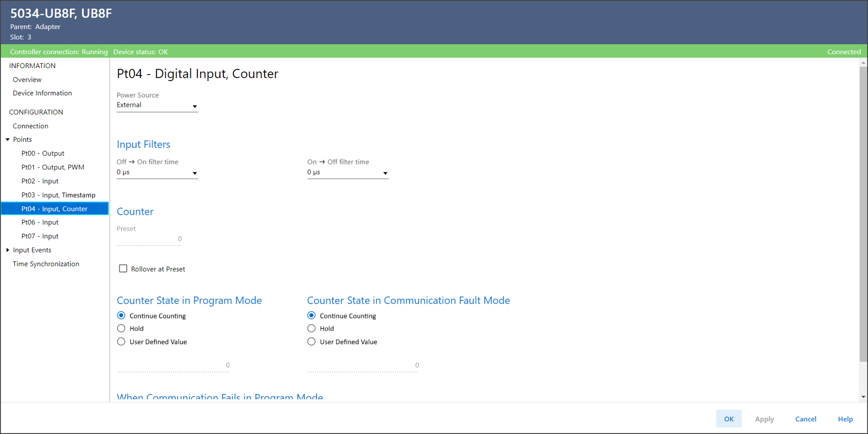Click the OK button
This screenshot has width=868, height=434.
click(728, 419)
